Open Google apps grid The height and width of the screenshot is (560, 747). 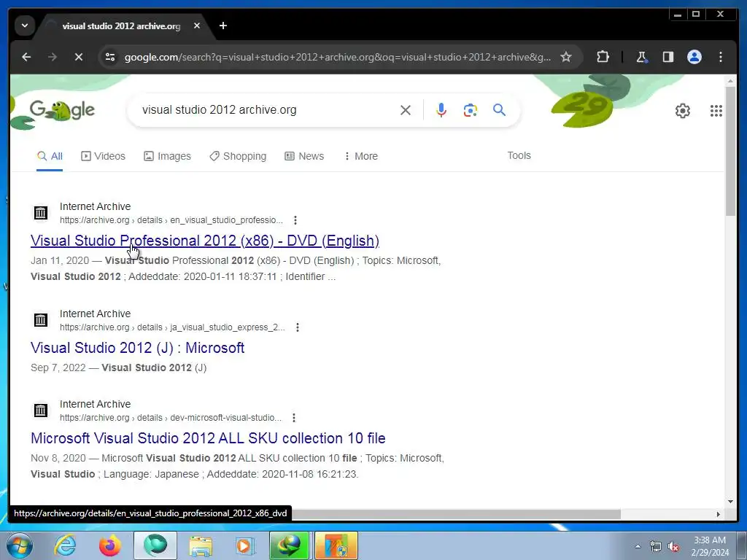point(716,111)
